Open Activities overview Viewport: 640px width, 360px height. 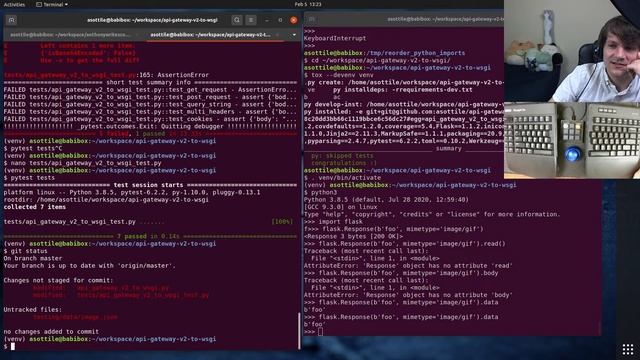[x=14, y=4]
